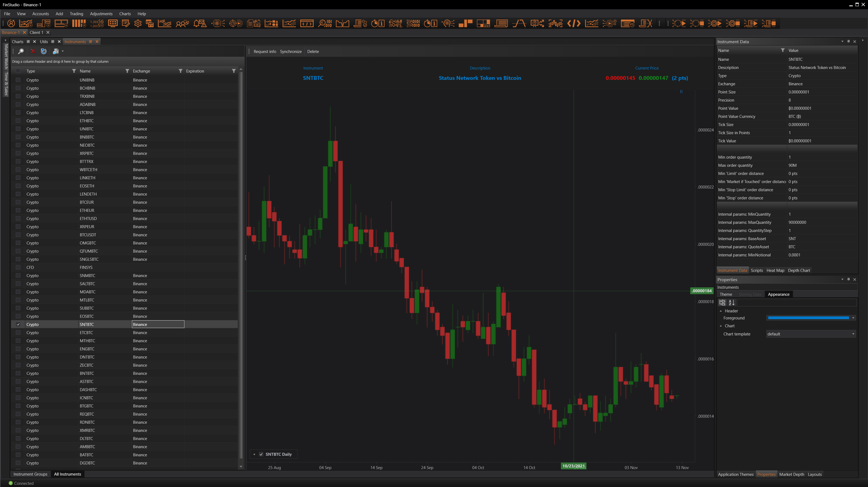
Task: Click the pause icon above the chart
Action: [x=681, y=92]
